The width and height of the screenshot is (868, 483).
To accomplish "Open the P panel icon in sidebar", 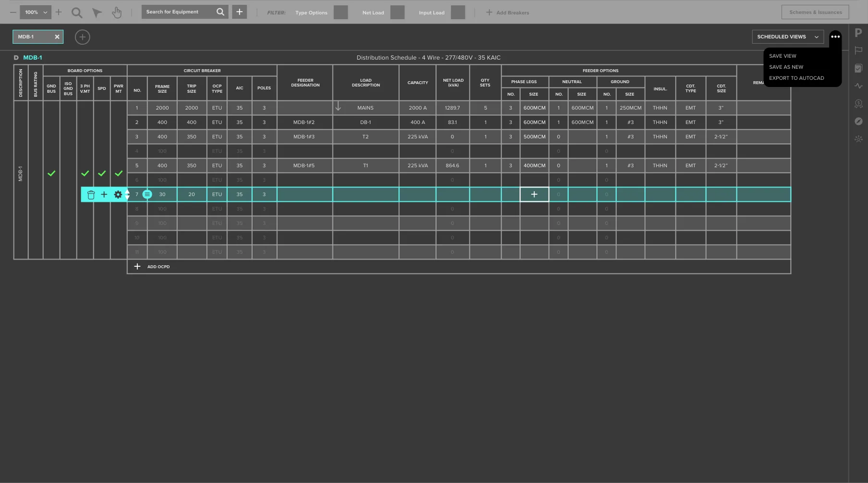I will [858, 33].
